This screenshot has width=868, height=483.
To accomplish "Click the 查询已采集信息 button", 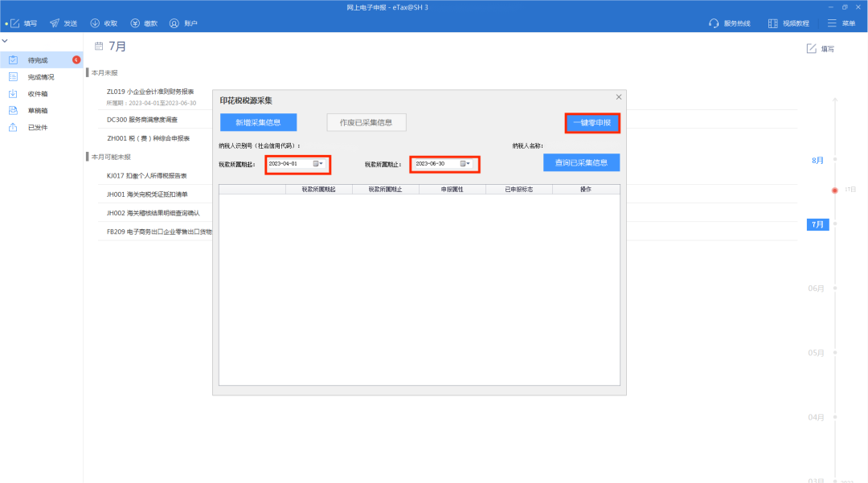I will [581, 162].
